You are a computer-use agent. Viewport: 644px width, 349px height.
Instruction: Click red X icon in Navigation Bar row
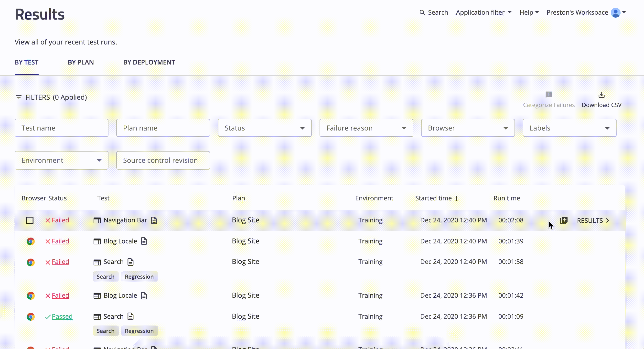(x=48, y=220)
